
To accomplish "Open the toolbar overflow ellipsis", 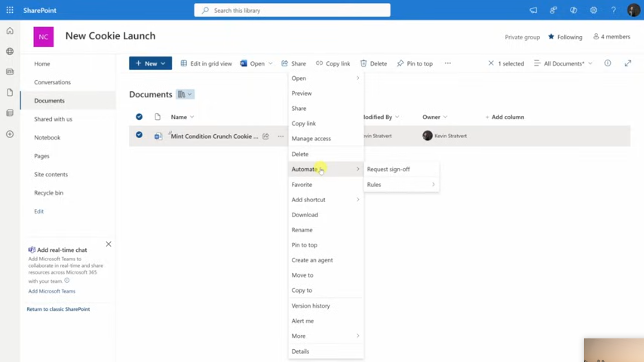I will pyautogui.click(x=448, y=63).
